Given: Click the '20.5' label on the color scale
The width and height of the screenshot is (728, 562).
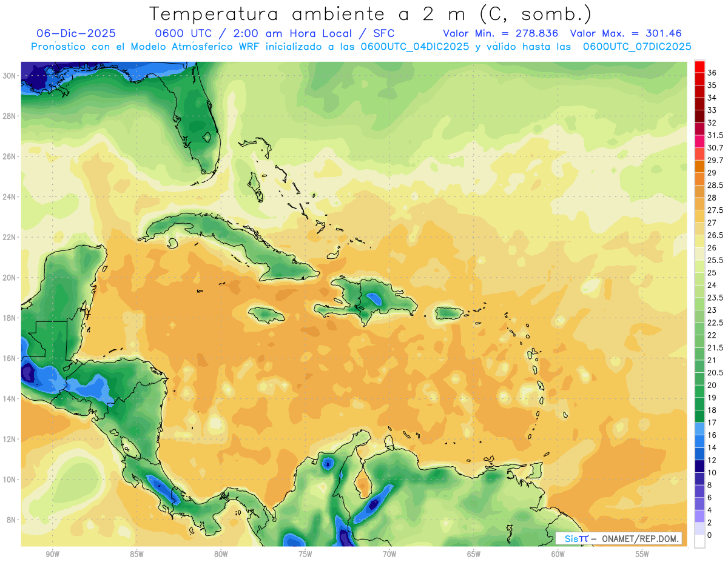Looking at the screenshot, I should 715,373.
